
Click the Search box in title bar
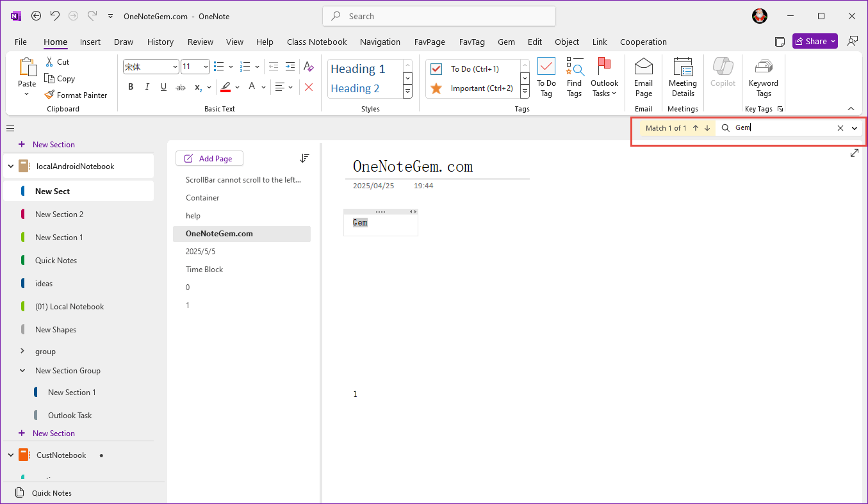click(x=439, y=16)
